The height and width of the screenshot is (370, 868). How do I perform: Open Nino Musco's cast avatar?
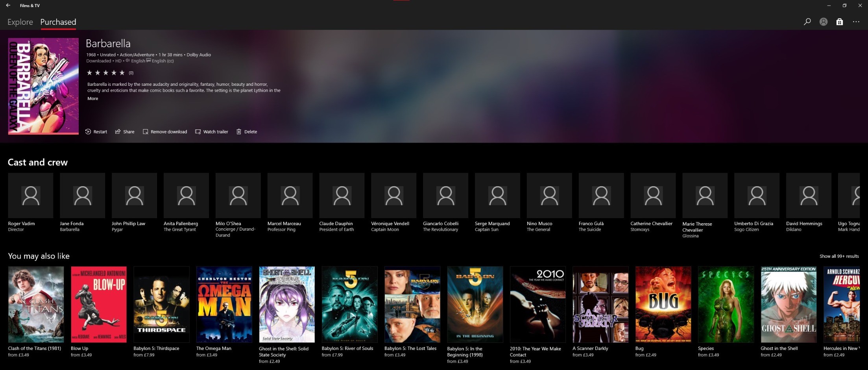(549, 196)
